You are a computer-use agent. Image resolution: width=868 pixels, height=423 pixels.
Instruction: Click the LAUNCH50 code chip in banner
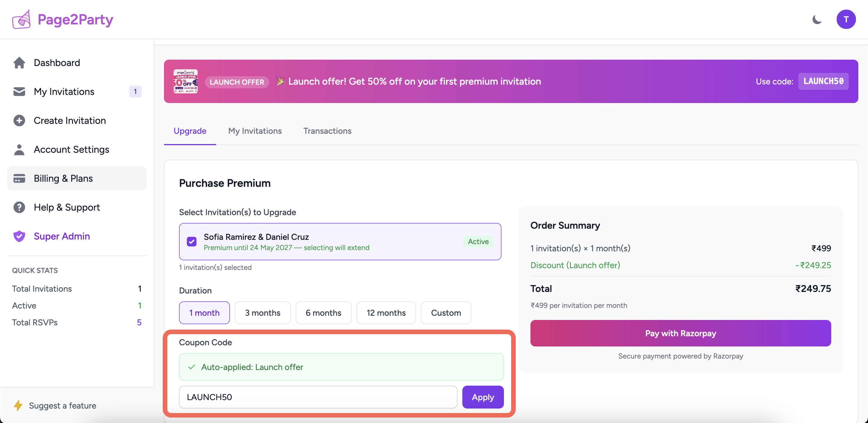coord(823,81)
